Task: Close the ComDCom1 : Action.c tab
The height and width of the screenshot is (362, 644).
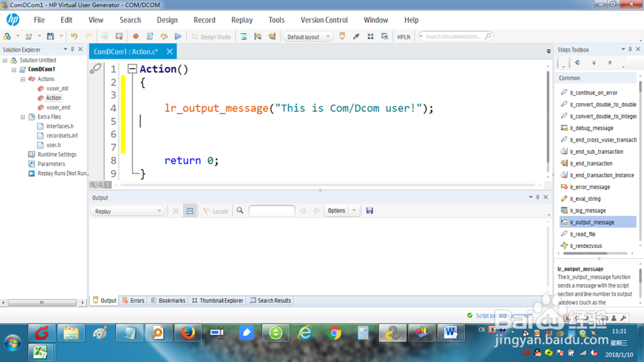Action: coord(169,52)
